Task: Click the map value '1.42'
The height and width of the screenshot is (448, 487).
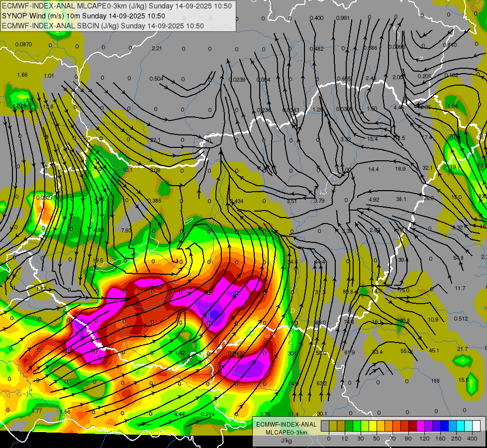Action: (x=180, y=353)
